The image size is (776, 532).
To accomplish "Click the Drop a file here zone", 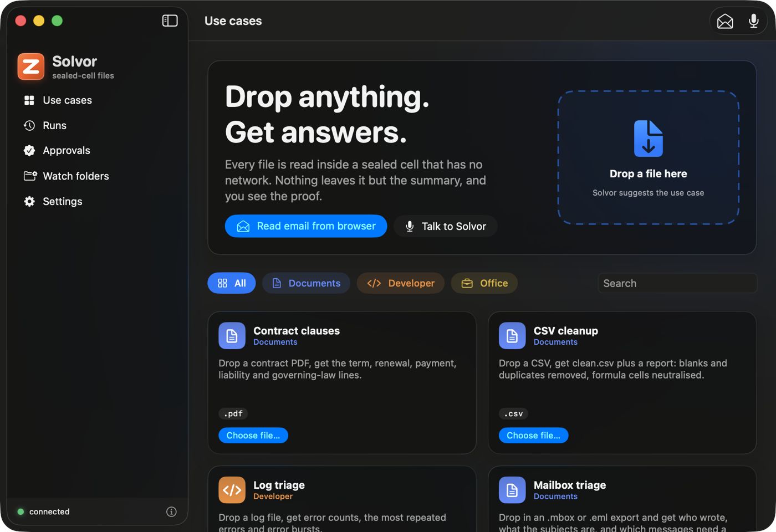I will point(649,158).
